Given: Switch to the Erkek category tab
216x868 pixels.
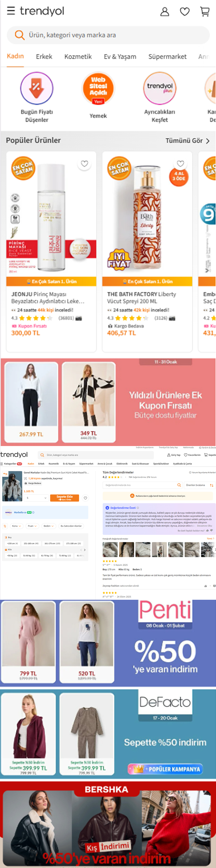Looking at the screenshot, I should (x=44, y=57).
